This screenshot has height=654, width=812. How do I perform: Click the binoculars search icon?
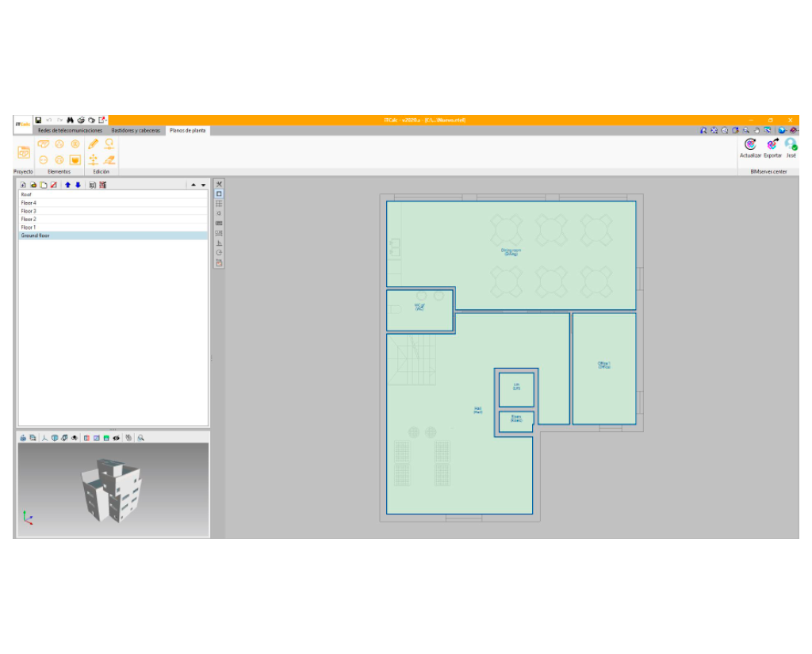click(x=70, y=120)
